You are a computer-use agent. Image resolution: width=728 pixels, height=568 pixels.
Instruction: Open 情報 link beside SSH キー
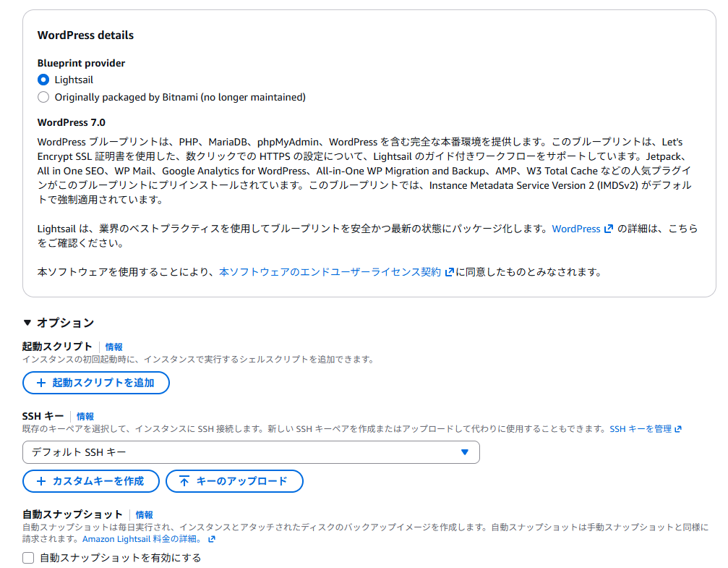tap(85, 417)
